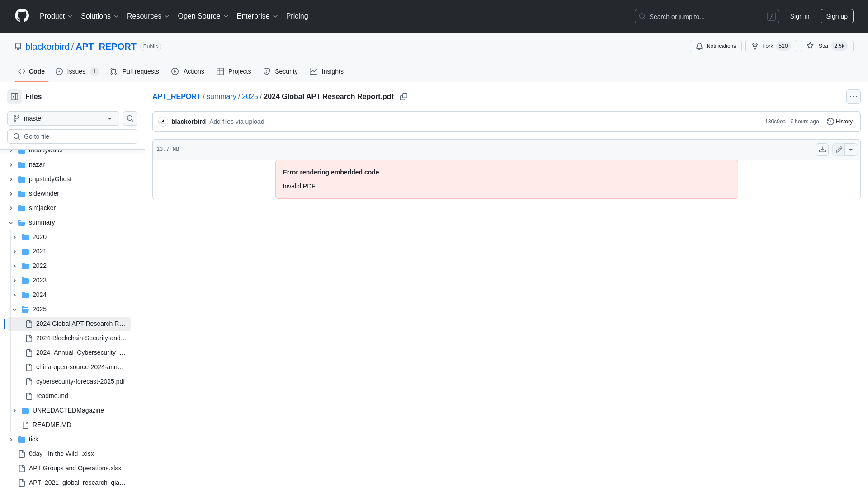Image resolution: width=868 pixels, height=488 pixels.
Task: Expand the Product menu
Action: point(56,16)
